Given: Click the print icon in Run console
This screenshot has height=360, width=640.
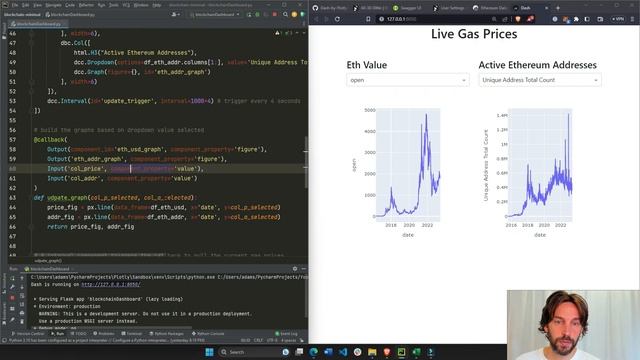Looking at the screenshot, I should (22, 313).
